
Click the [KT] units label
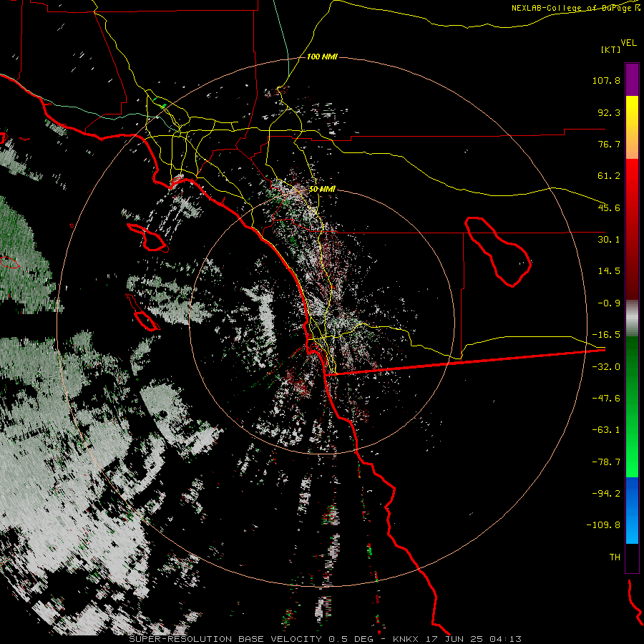click(x=611, y=49)
